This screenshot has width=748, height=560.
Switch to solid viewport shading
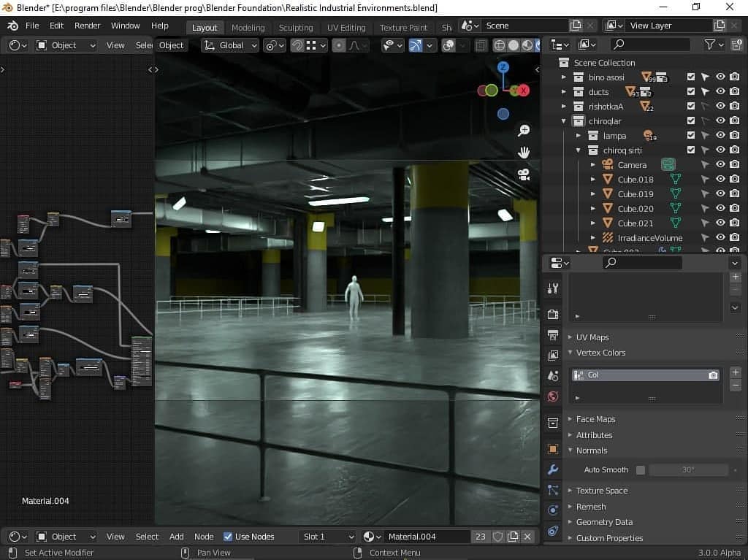pyautogui.click(x=514, y=45)
